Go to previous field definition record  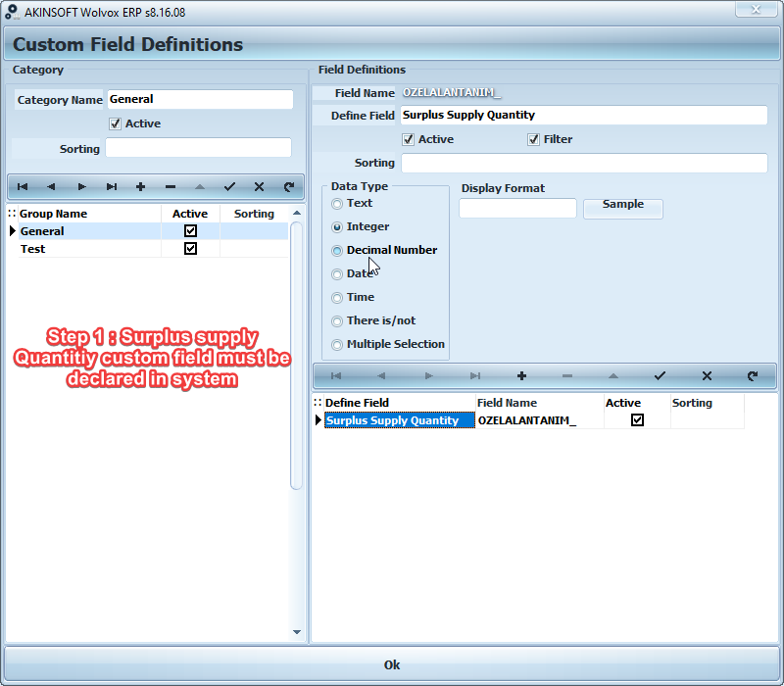pyautogui.click(x=381, y=376)
